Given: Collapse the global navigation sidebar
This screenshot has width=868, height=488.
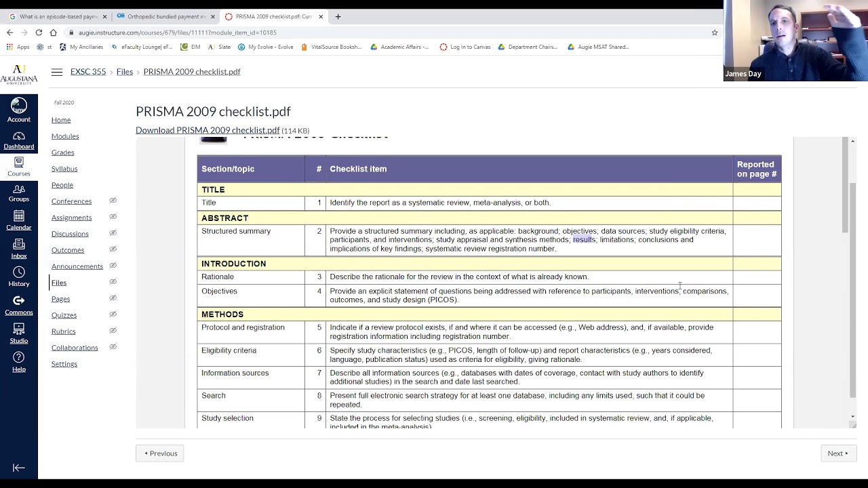Looking at the screenshot, I should pyautogui.click(x=19, y=468).
